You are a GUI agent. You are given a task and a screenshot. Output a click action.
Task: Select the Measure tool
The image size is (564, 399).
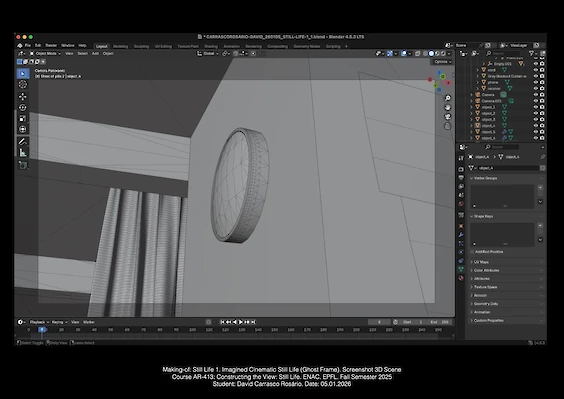23,153
